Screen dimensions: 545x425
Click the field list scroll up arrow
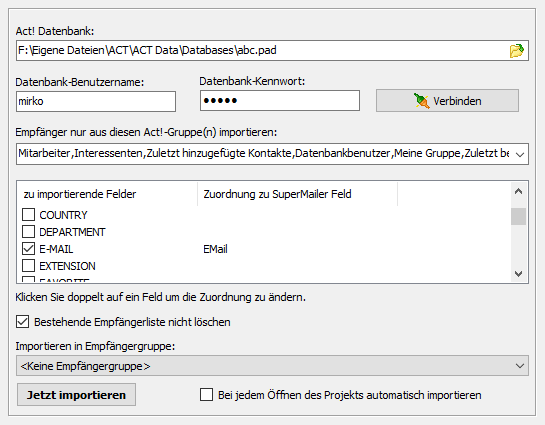pyautogui.click(x=519, y=191)
